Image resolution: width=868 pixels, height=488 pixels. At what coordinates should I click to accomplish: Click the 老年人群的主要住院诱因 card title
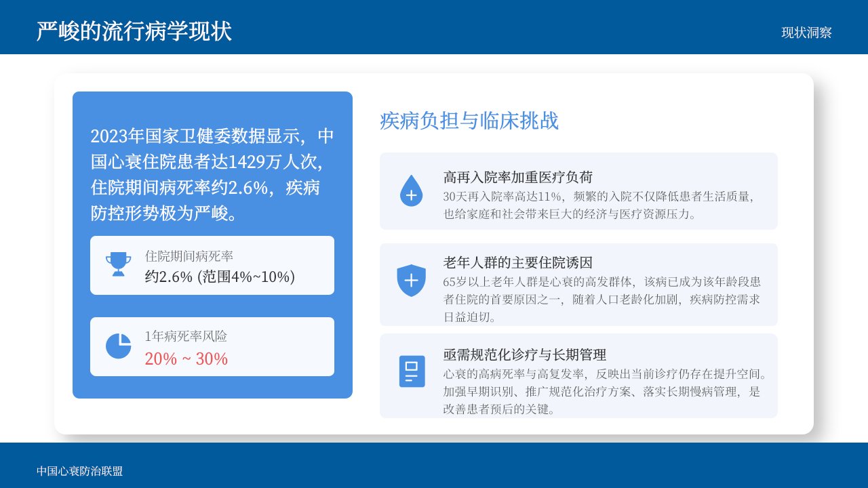click(x=518, y=263)
